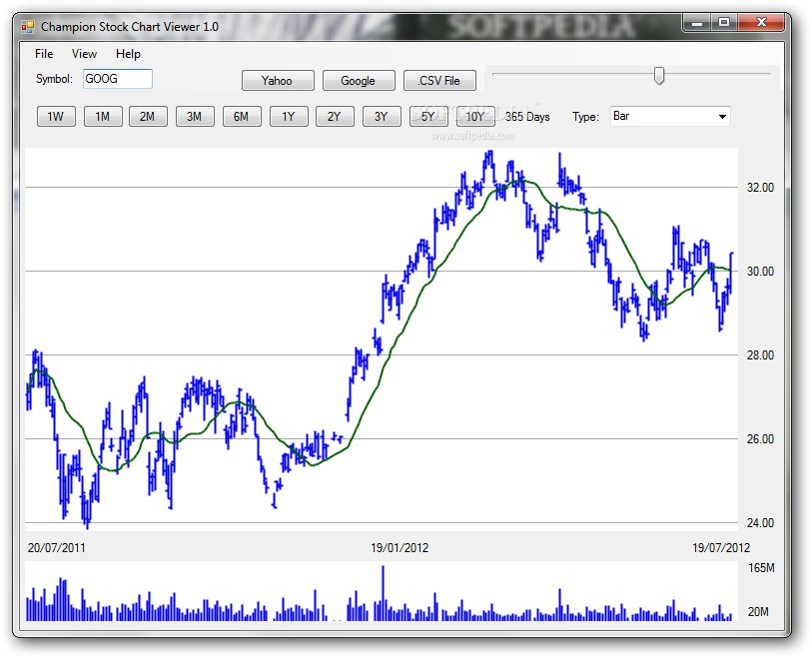The height and width of the screenshot is (658, 812).
Task: Click the Symbol: label
Action: 54,79
